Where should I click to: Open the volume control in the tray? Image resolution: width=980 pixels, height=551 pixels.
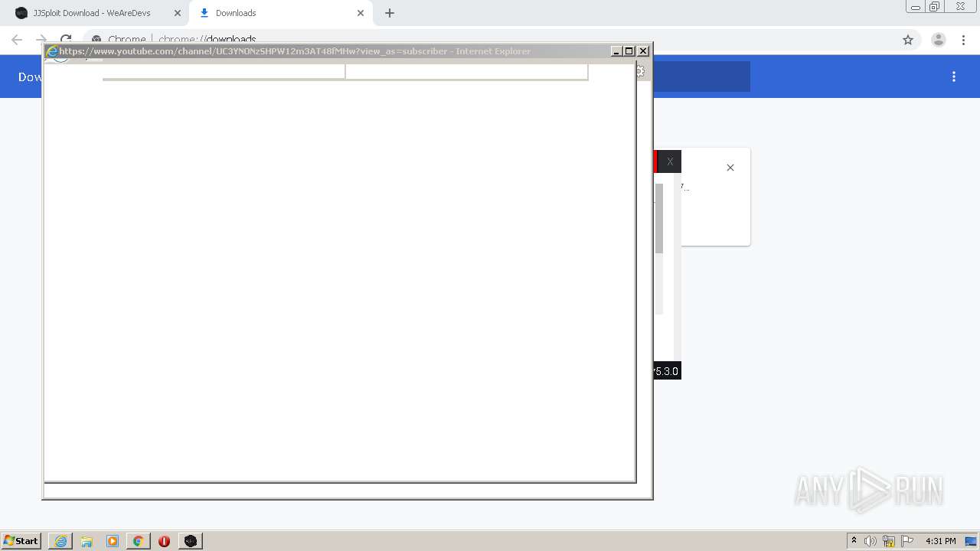pyautogui.click(x=871, y=541)
